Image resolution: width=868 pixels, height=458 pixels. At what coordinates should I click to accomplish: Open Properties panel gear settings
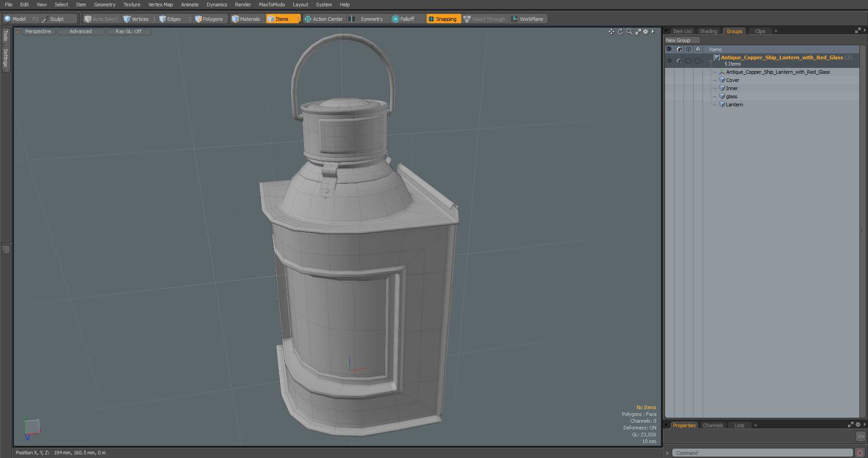858,425
